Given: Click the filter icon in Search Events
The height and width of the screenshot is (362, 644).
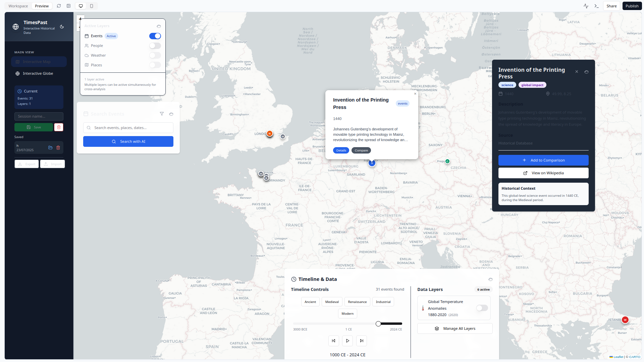Looking at the screenshot, I should [162, 114].
